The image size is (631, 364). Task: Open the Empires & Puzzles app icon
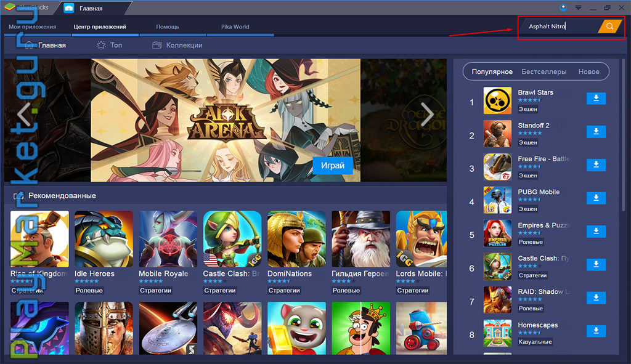tap(497, 233)
